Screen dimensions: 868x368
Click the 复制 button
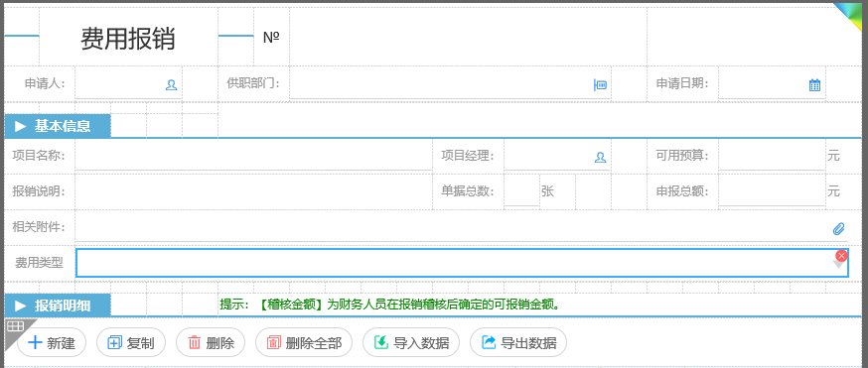coord(131,342)
